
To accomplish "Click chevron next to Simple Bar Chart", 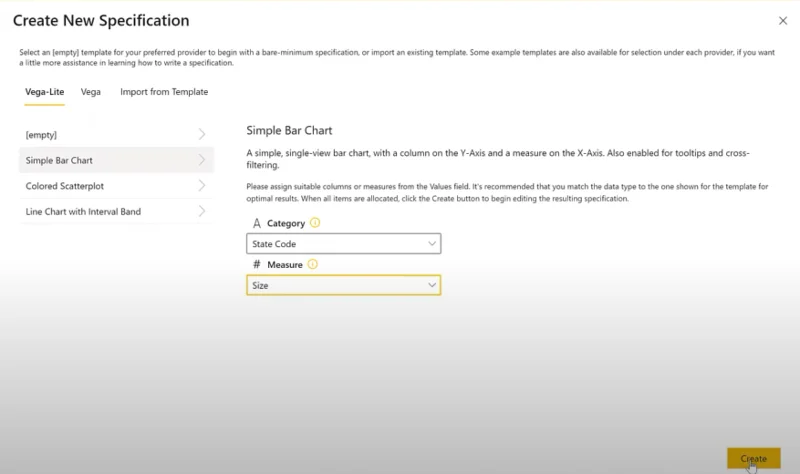I will 202,160.
